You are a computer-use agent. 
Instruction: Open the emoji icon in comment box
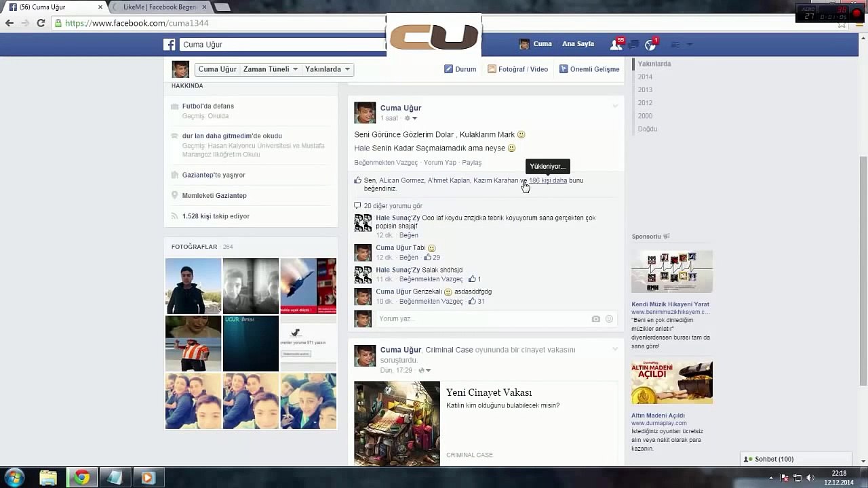coord(609,319)
